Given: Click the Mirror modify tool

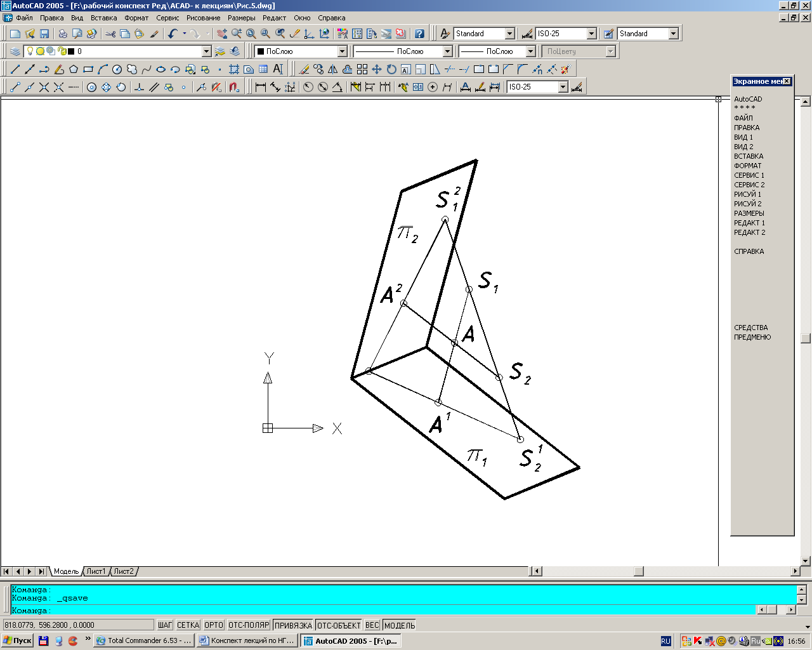Looking at the screenshot, I should [x=333, y=69].
